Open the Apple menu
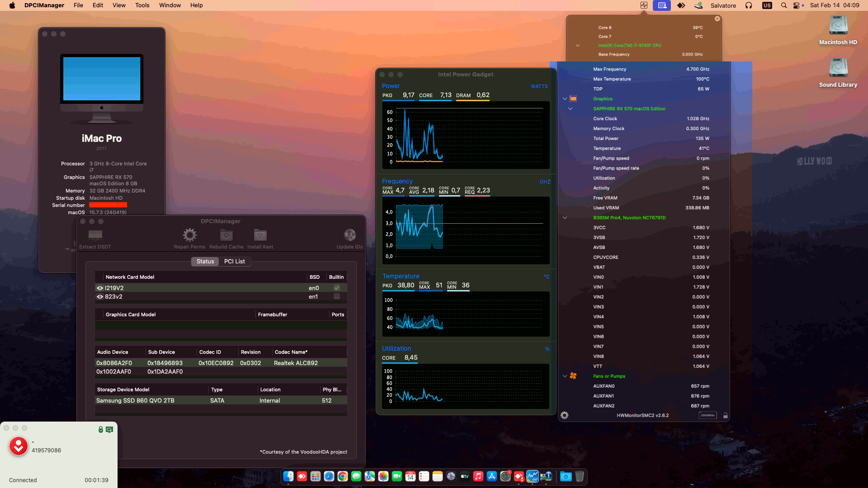 coord(12,5)
